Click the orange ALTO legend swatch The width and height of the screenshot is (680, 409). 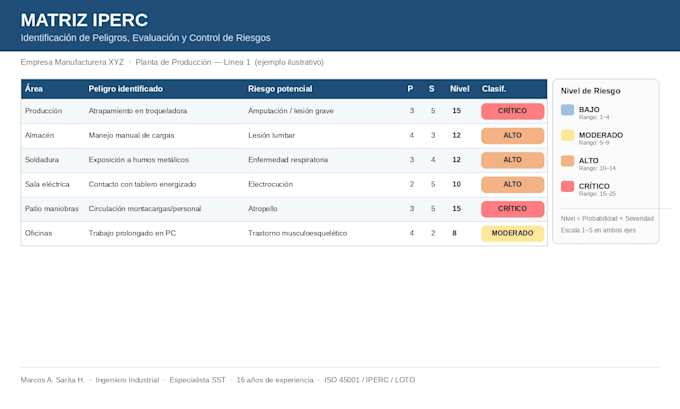[x=567, y=161]
